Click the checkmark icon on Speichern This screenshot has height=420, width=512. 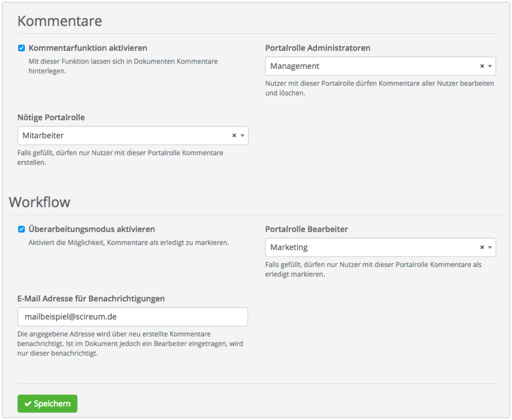(x=28, y=404)
